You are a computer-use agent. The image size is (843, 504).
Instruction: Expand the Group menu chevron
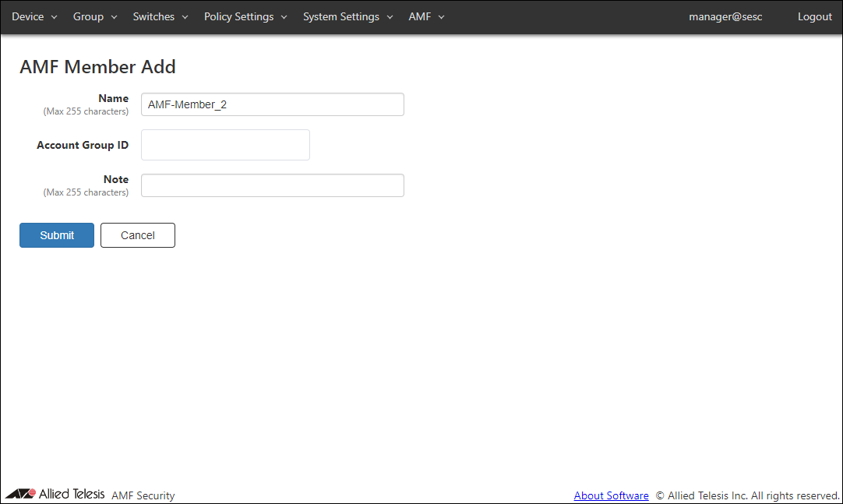click(114, 17)
